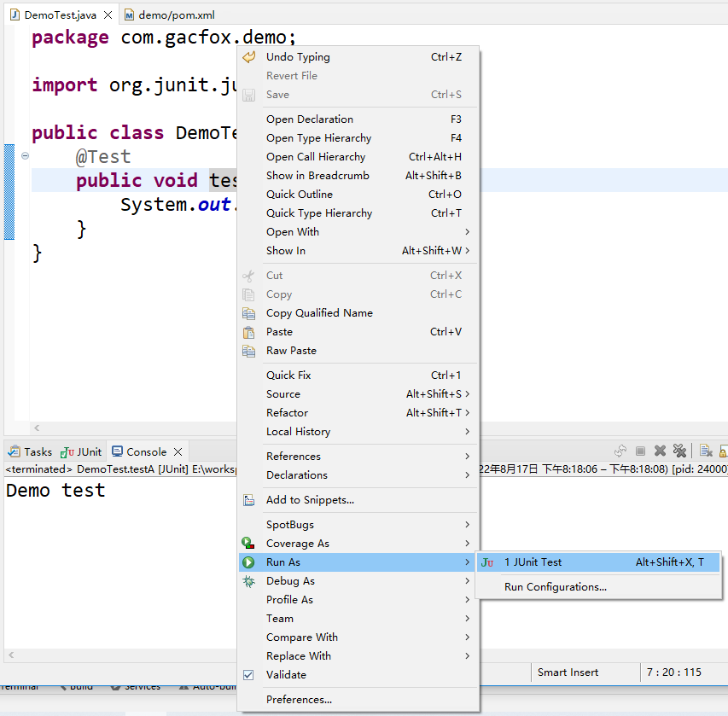Click the Coverage As launch icon
This screenshot has width=728, height=716.
248,543
